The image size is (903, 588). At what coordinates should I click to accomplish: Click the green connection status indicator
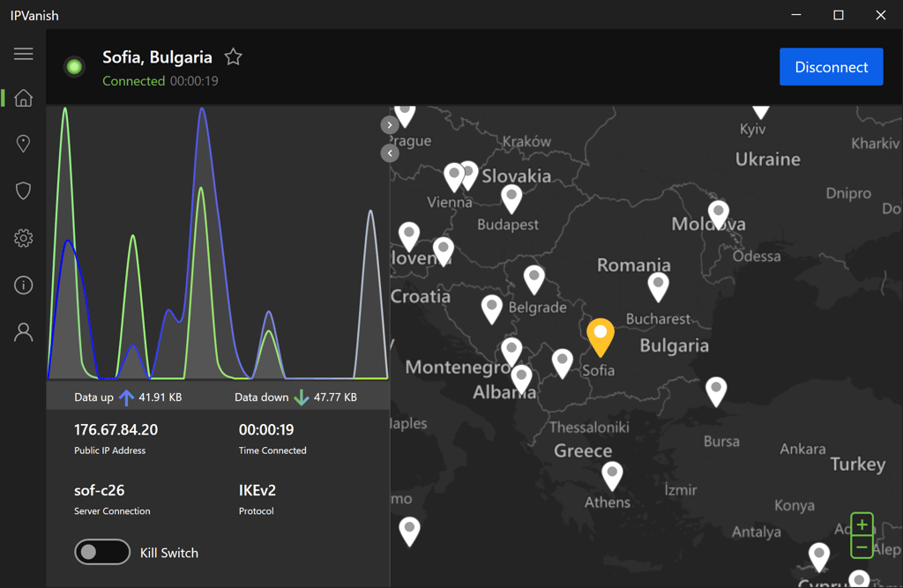74,67
